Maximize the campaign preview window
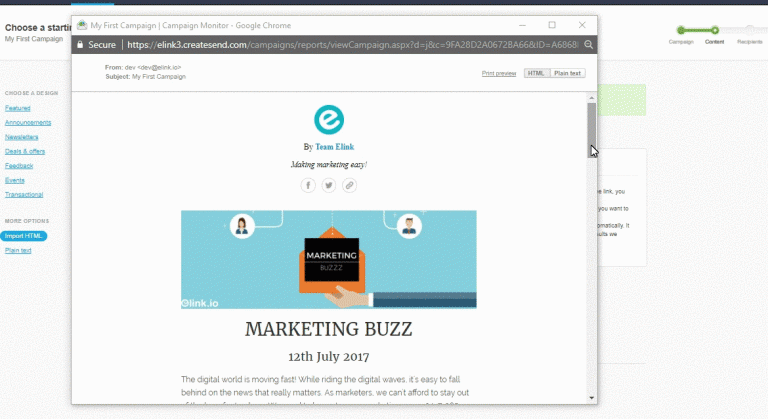 (552, 25)
